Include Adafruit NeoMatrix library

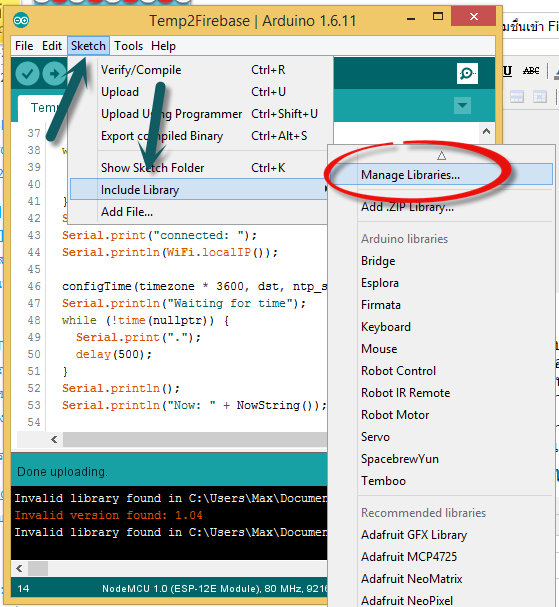point(442,579)
